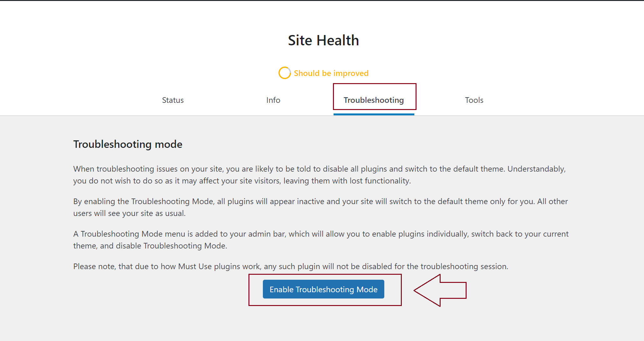Click the line starting "When troubleshooting issues on your site"
Screen dimensions: 644x341
pyautogui.click(x=319, y=169)
